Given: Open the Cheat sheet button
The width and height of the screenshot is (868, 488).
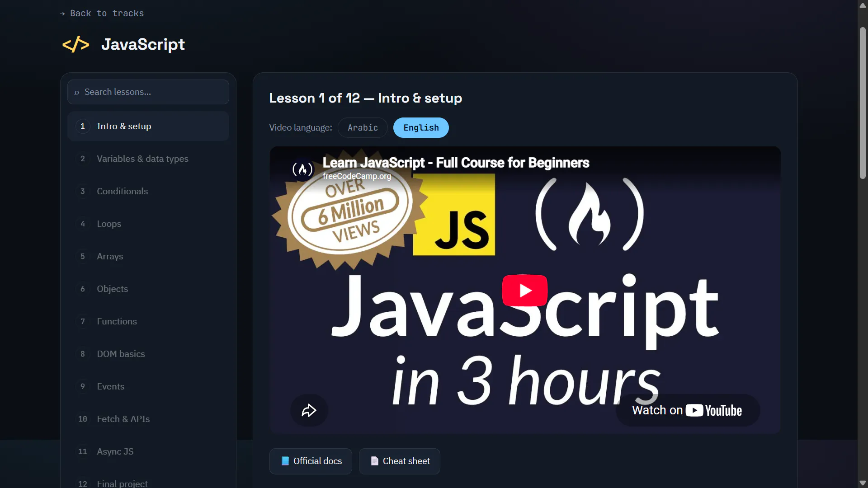Looking at the screenshot, I should (x=400, y=461).
